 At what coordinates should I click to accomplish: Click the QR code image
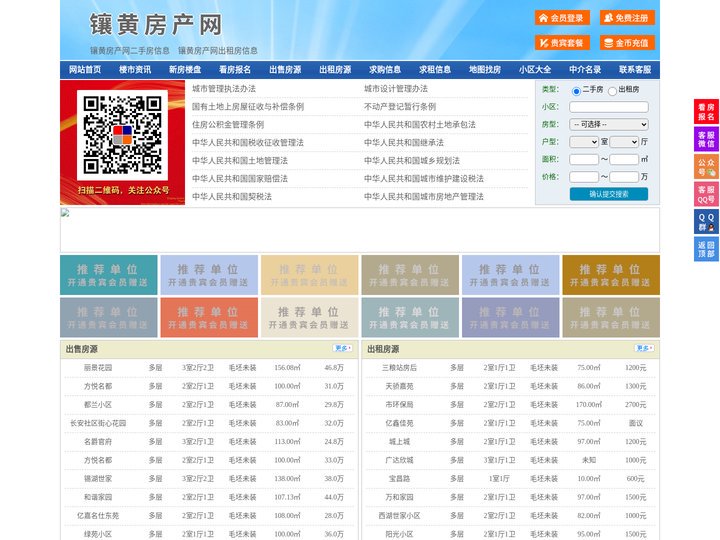[122, 135]
